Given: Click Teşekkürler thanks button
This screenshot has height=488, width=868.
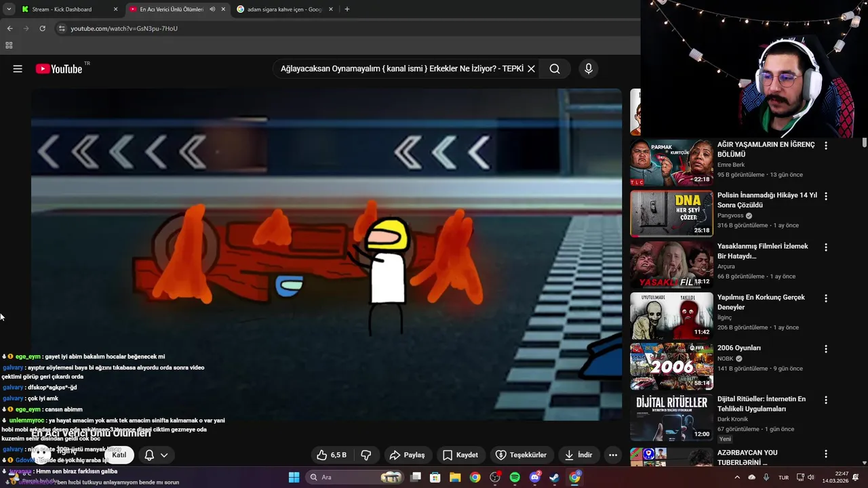Looking at the screenshot, I should click(x=521, y=455).
